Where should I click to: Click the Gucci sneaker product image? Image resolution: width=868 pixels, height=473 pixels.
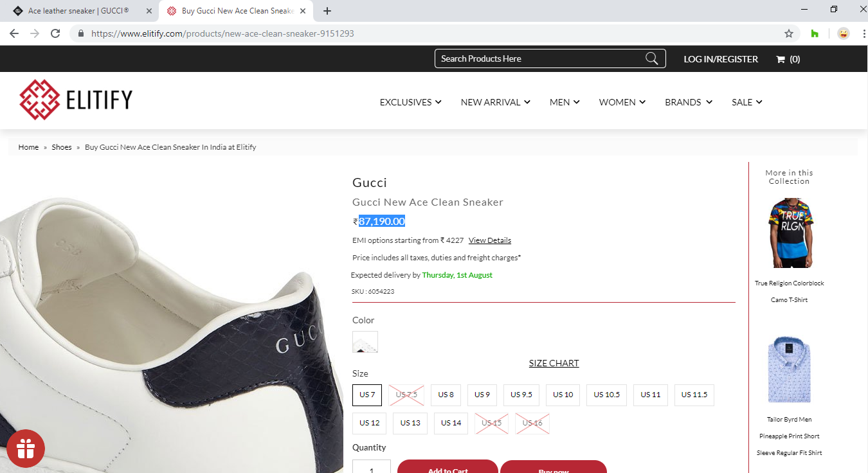coord(172,334)
